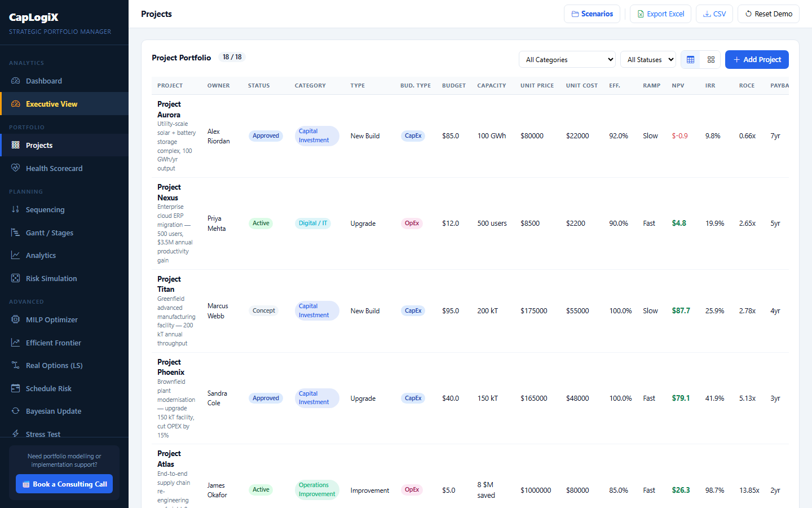
Task: Click the Operations Improvement category tag
Action: pyautogui.click(x=317, y=489)
